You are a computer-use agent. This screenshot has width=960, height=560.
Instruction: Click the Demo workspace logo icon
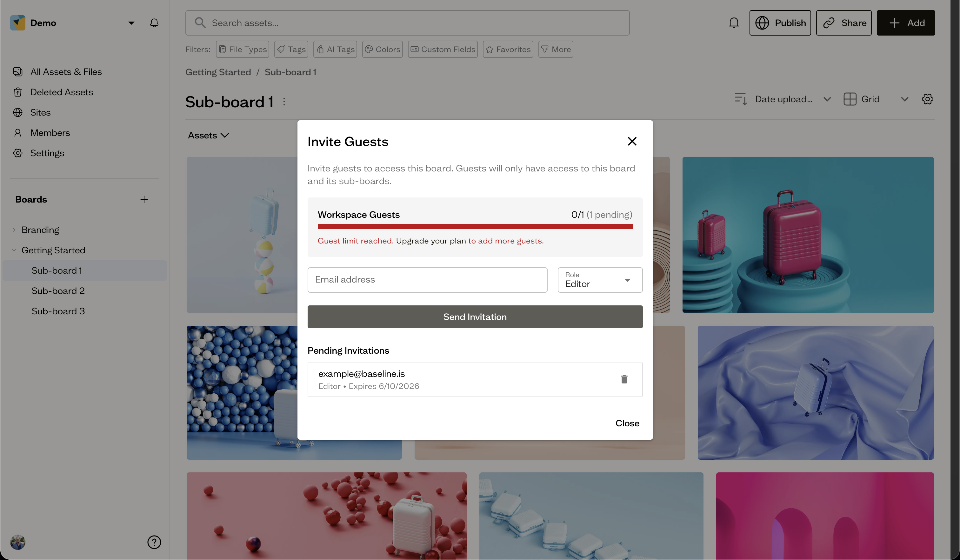[17, 23]
